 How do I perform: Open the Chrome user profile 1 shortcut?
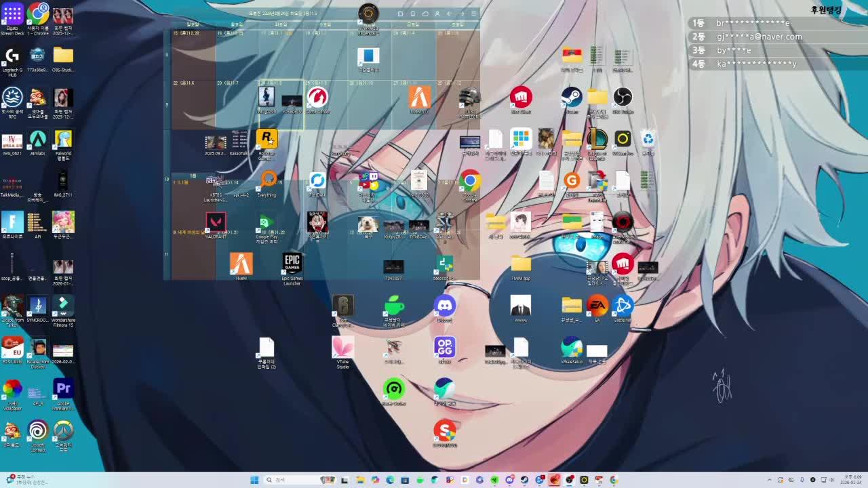point(37,20)
